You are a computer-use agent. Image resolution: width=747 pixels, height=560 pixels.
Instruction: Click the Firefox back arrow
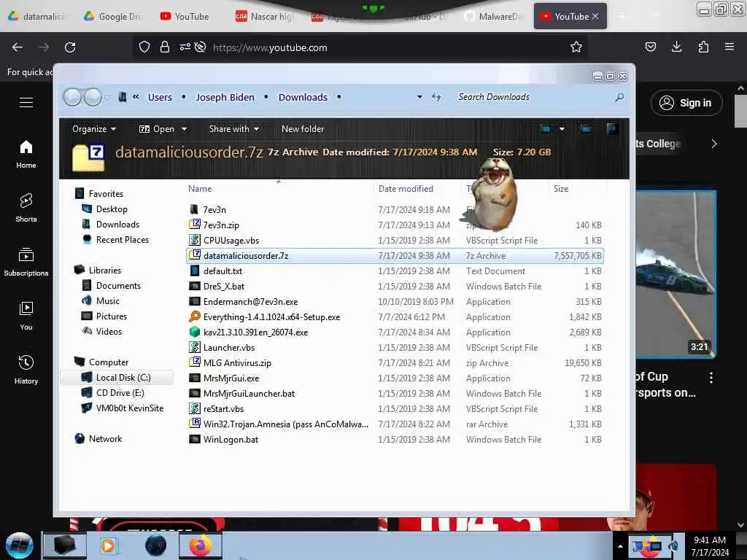(18, 47)
